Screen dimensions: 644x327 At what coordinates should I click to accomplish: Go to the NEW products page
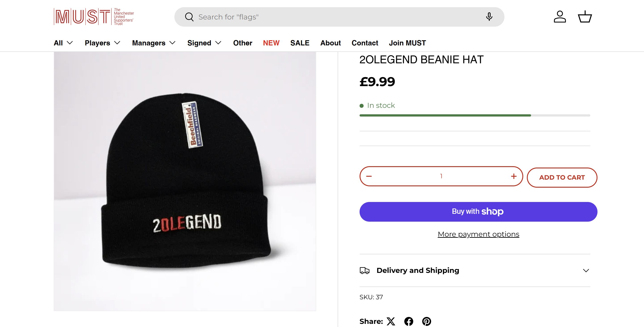click(x=271, y=43)
